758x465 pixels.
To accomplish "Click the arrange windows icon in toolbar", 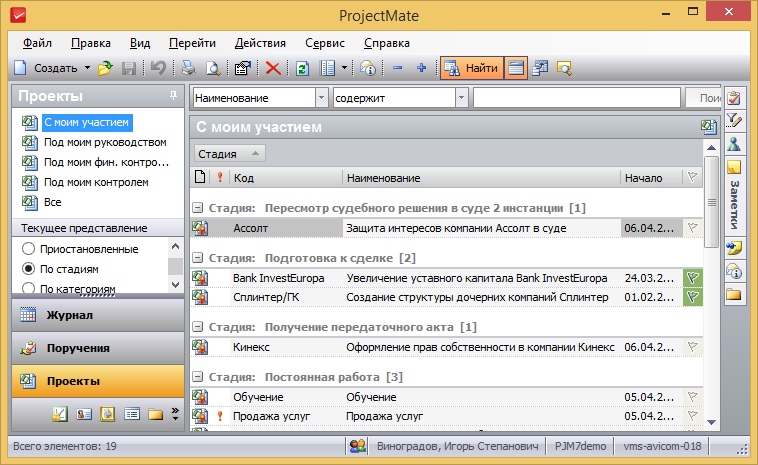I will (540, 68).
